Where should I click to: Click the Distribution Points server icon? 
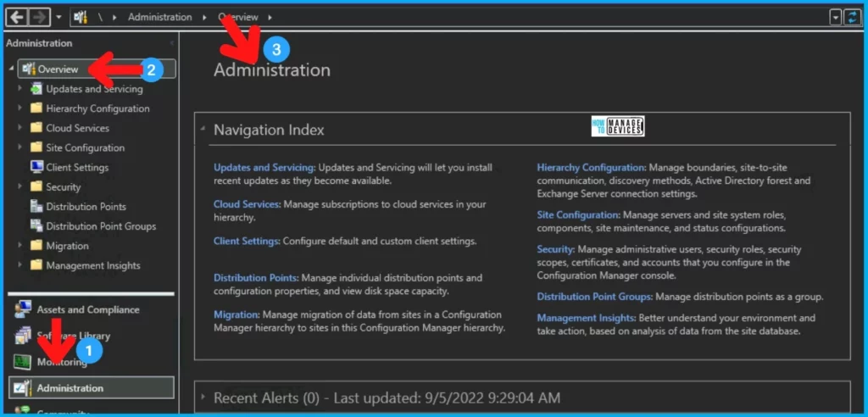pos(36,206)
